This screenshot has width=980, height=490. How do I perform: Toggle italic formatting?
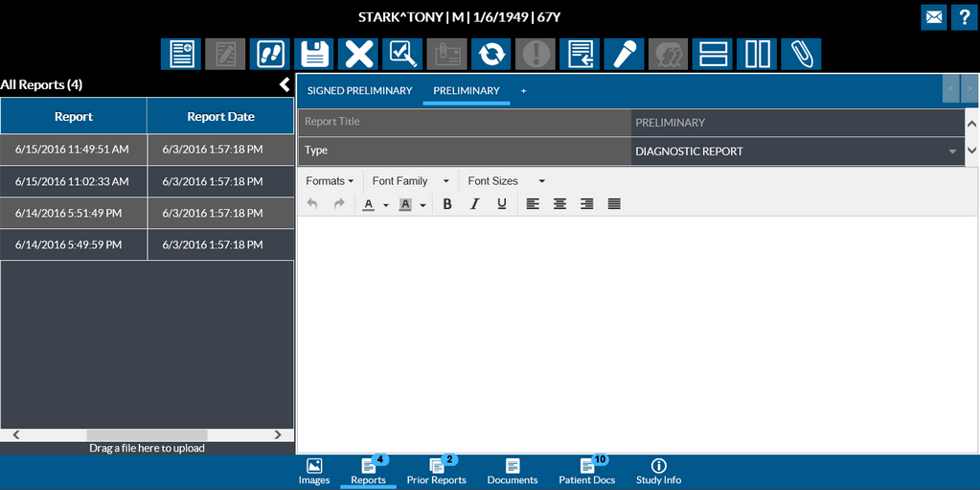point(474,204)
